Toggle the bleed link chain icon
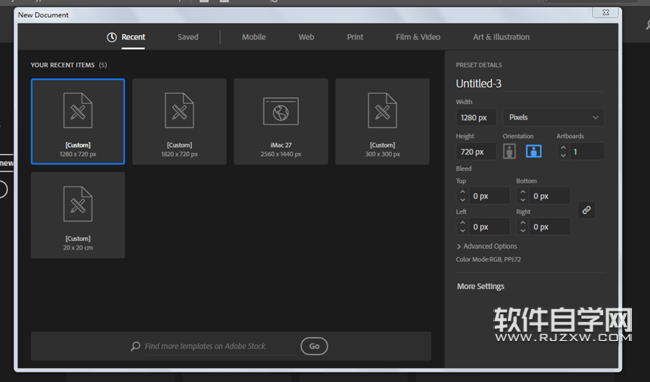Image resolution: width=650 pixels, height=382 pixels. (x=586, y=210)
